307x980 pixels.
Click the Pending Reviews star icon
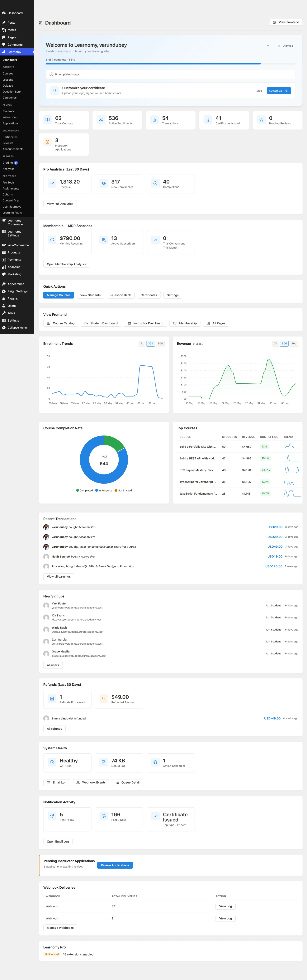[261, 120]
